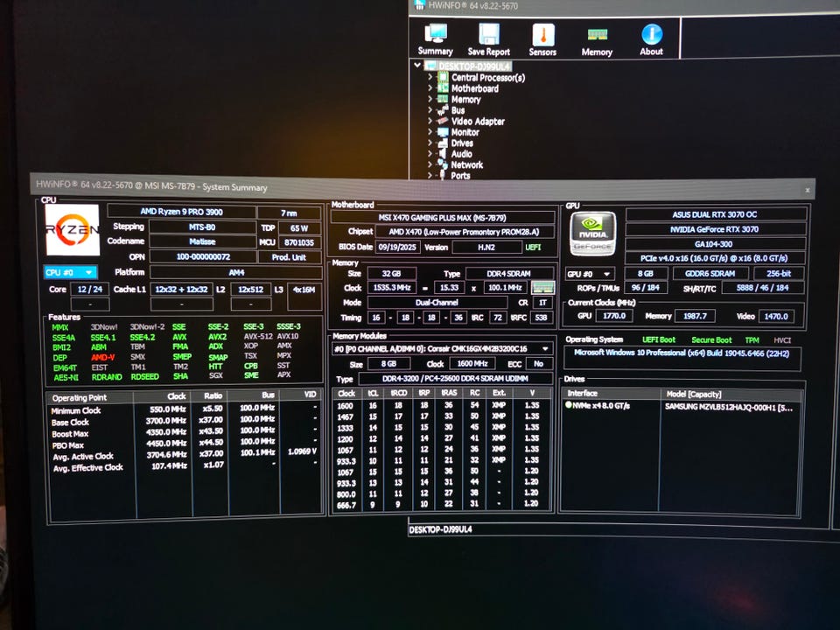Select the Ports tree item
Image resolution: width=840 pixels, height=630 pixels.
[x=460, y=175]
